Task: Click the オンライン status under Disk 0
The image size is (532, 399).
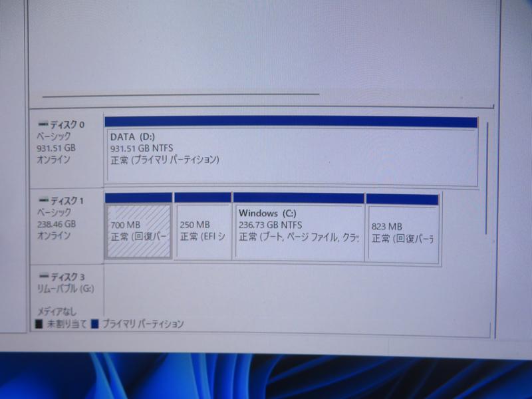Action: click(x=54, y=160)
